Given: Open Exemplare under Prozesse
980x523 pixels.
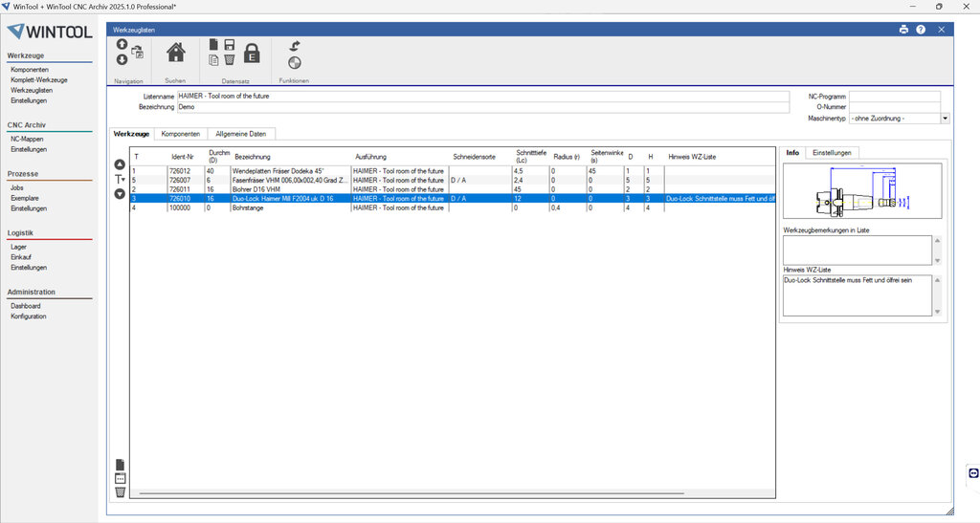Looking at the screenshot, I should [24, 198].
